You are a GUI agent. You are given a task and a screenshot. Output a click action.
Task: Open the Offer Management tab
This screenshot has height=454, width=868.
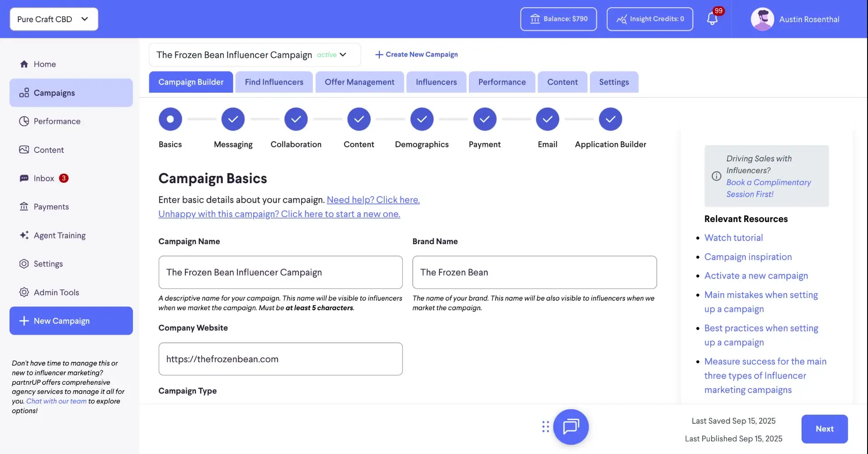click(x=359, y=82)
